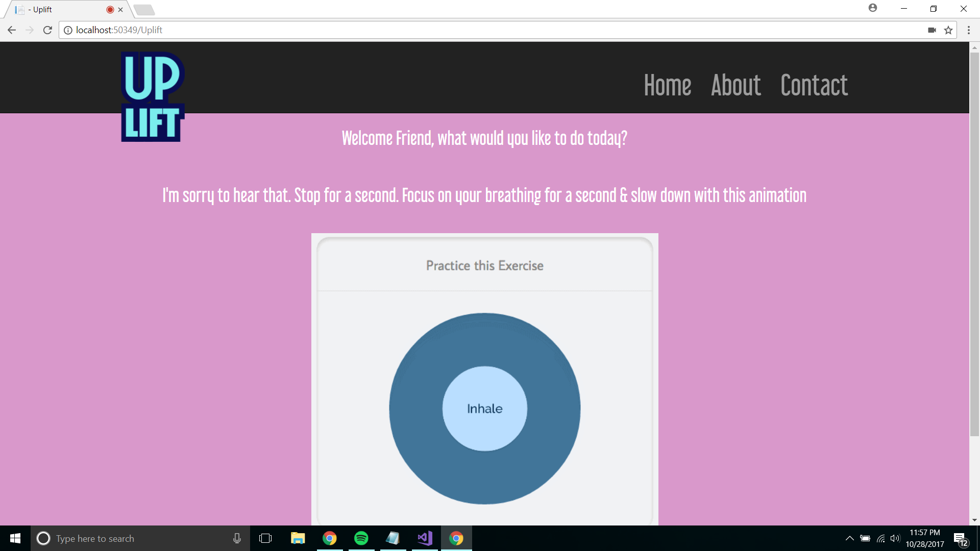
Task: Reload the page with refresh icon
Action: 47,30
